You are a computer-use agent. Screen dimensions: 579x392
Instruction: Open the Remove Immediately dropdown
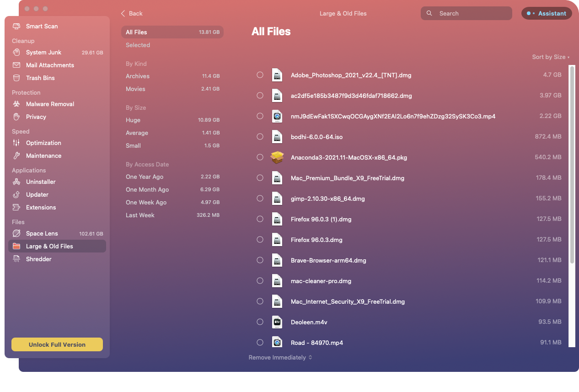click(x=280, y=358)
